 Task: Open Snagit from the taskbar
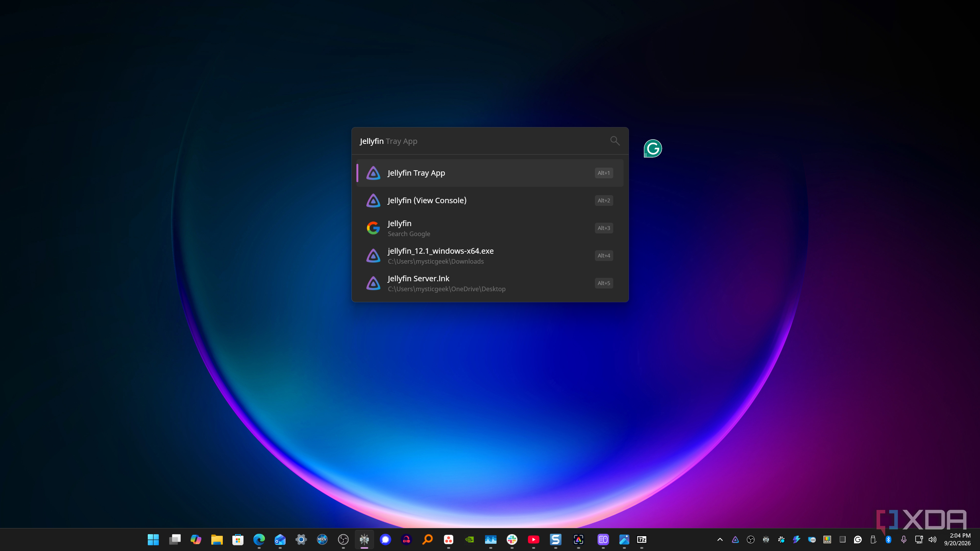[555, 540]
